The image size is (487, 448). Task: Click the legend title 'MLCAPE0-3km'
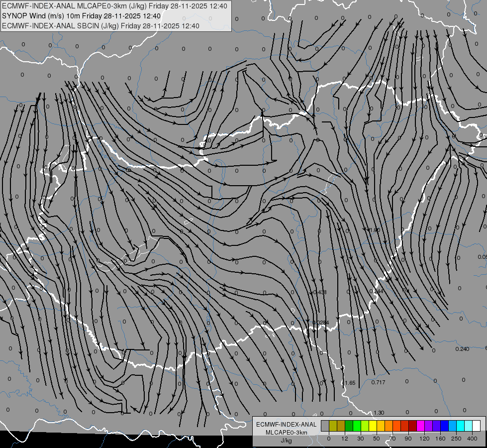(x=286, y=433)
